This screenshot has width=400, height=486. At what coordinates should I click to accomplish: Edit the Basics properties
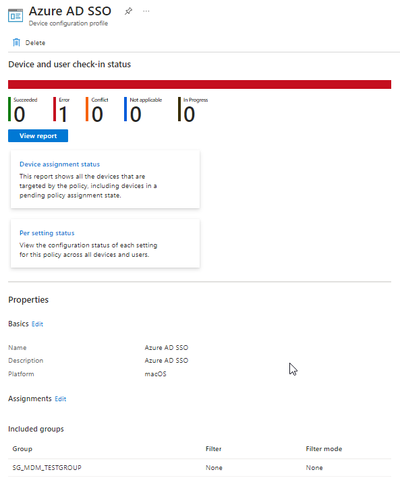(37, 324)
